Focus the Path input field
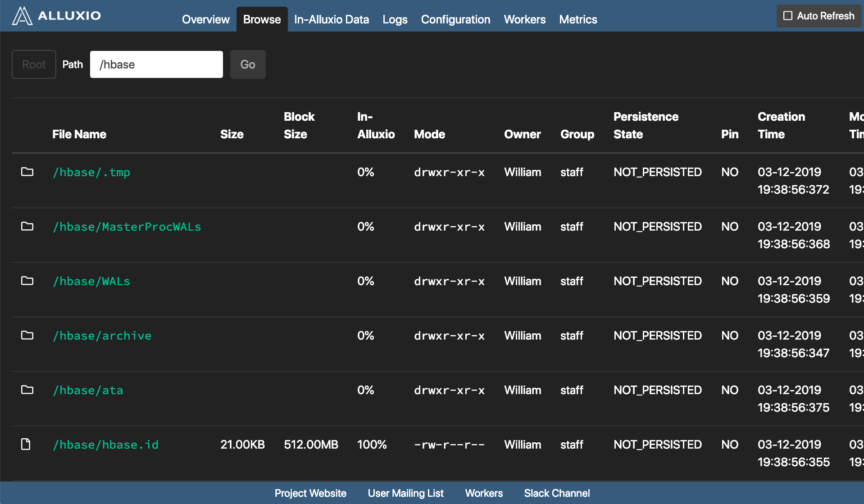864x504 pixels. [x=156, y=64]
